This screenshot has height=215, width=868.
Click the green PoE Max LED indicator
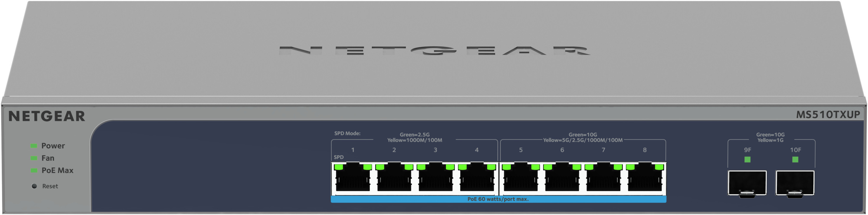point(34,170)
